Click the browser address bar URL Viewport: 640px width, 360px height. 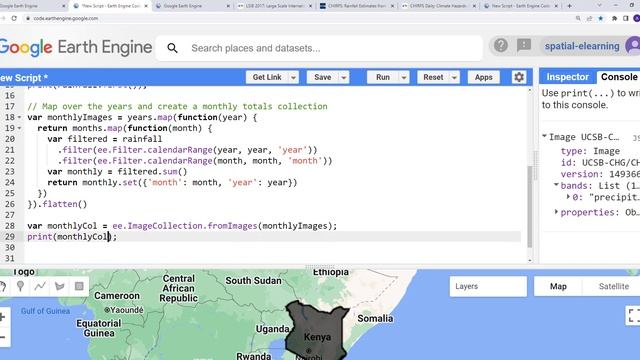click(x=66, y=18)
